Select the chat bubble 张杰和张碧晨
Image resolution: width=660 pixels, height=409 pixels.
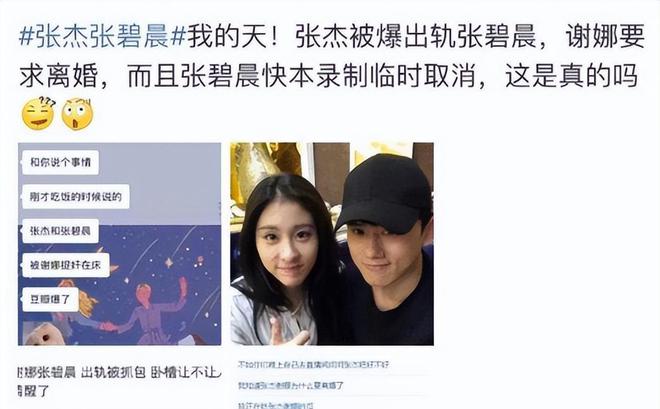point(61,231)
